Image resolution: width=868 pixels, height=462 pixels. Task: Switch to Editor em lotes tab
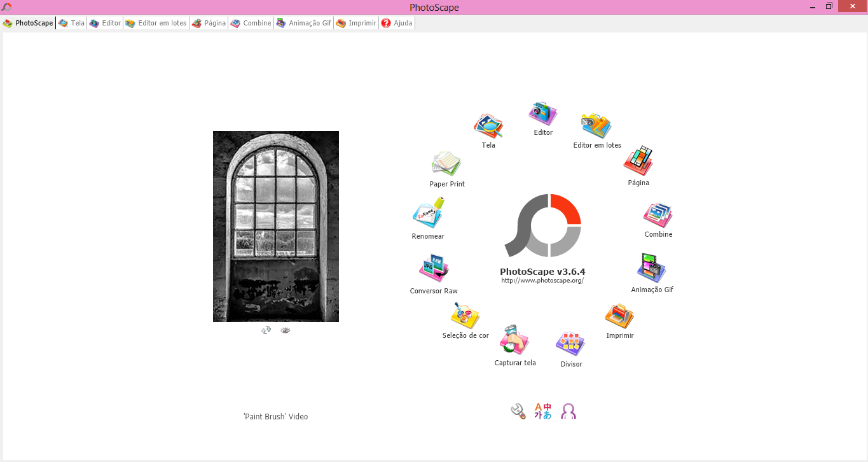(156, 23)
